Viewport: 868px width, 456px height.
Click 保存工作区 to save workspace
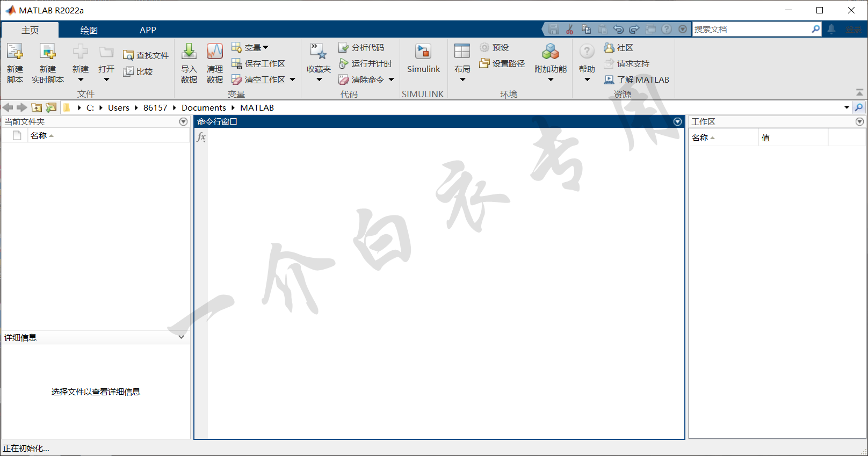click(x=258, y=63)
